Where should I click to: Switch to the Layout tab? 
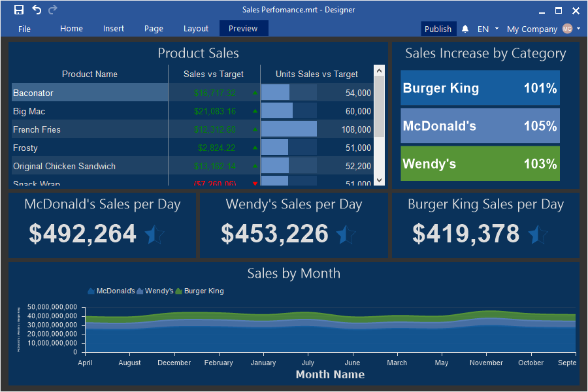(x=196, y=29)
